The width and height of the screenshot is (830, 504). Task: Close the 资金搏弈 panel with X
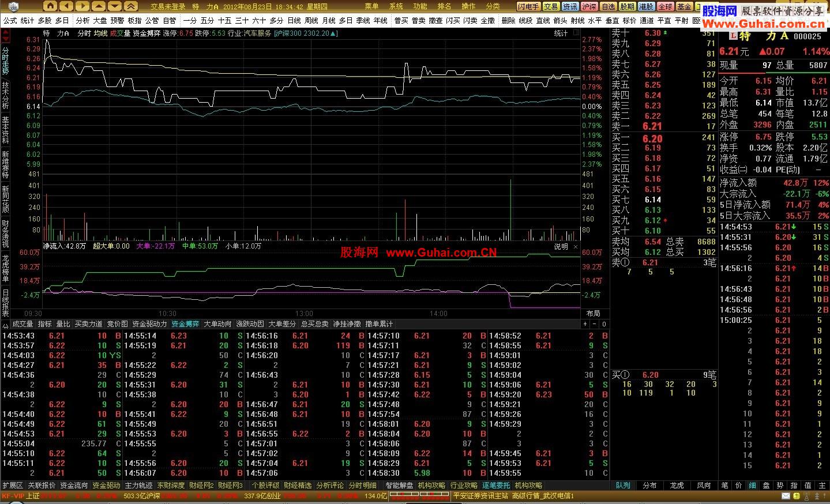click(575, 246)
